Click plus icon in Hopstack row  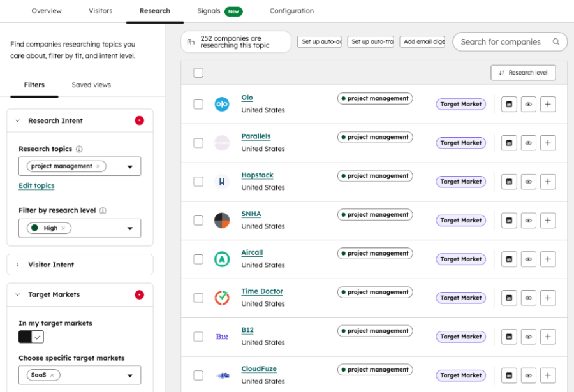pos(548,182)
